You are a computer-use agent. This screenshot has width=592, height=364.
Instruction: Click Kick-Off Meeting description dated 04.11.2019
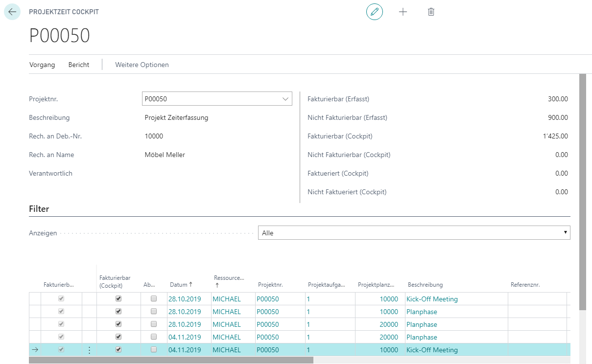point(432,350)
